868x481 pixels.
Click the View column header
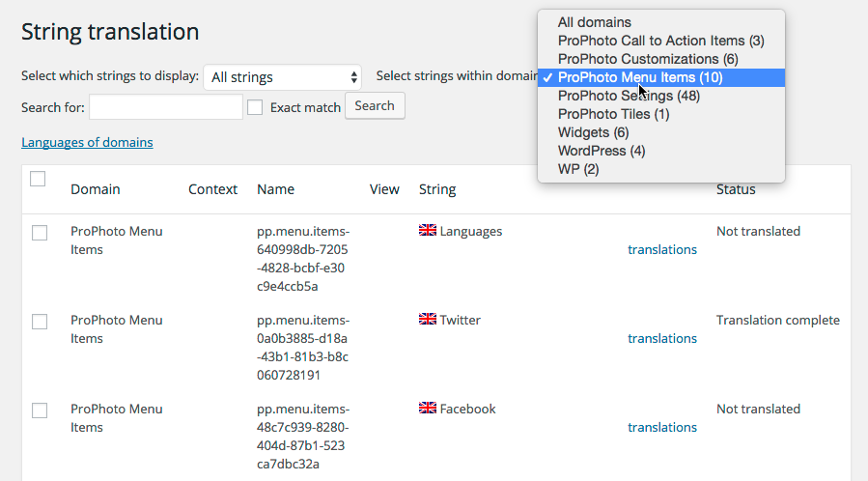(x=384, y=189)
